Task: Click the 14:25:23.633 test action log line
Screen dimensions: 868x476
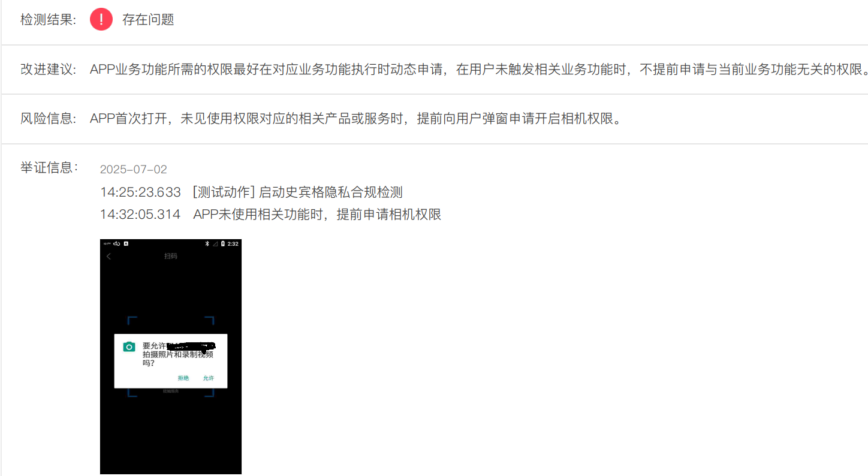Action: pos(251,192)
